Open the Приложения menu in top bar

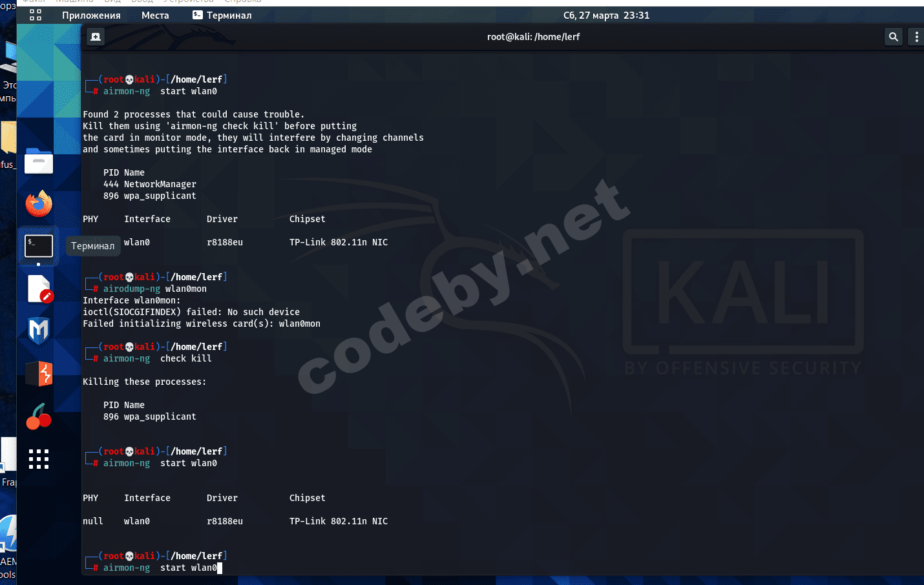point(91,15)
